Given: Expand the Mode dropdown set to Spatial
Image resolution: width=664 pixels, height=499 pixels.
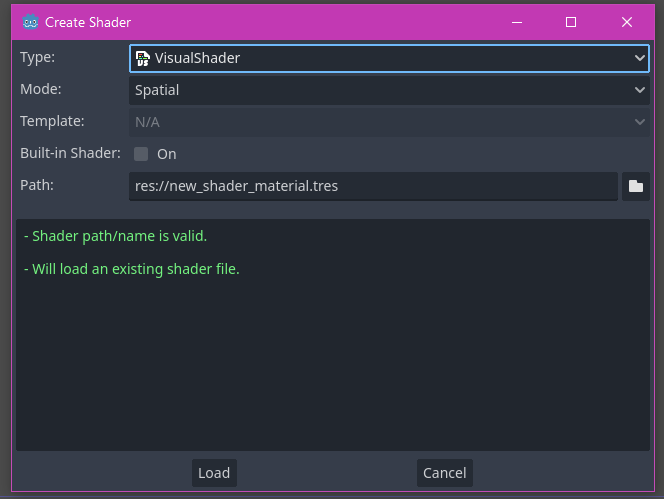Looking at the screenshot, I should [389, 90].
